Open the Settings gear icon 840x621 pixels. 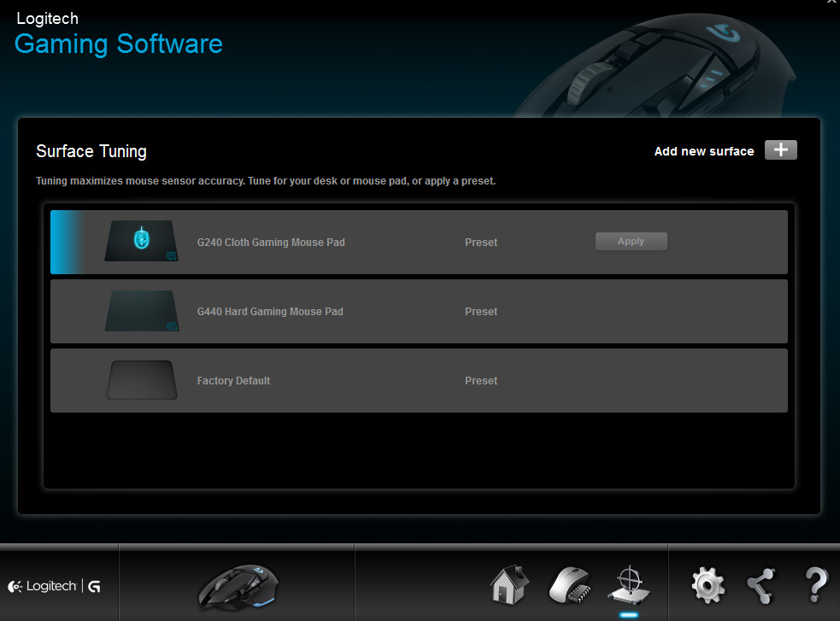[708, 585]
